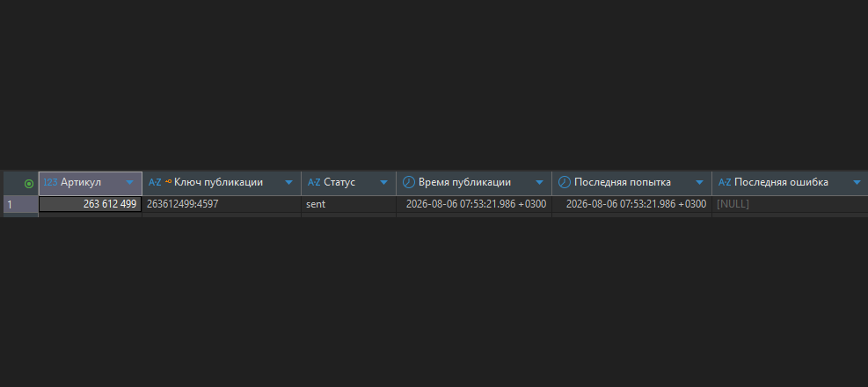Open the Последняя попытка filter dropdown arrow
The height and width of the screenshot is (387, 868).
(x=699, y=183)
